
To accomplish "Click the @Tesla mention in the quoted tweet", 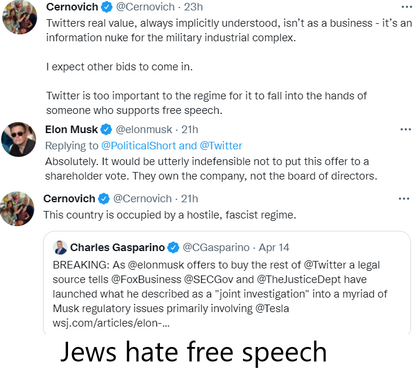I will (x=272, y=308).
